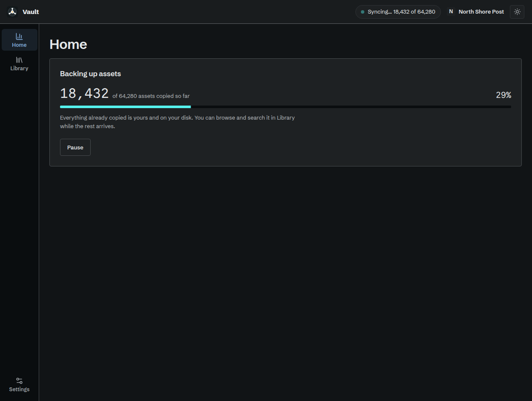Click the Backing up assets heading
Screen dimensions: 532x401
click(x=90, y=74)
